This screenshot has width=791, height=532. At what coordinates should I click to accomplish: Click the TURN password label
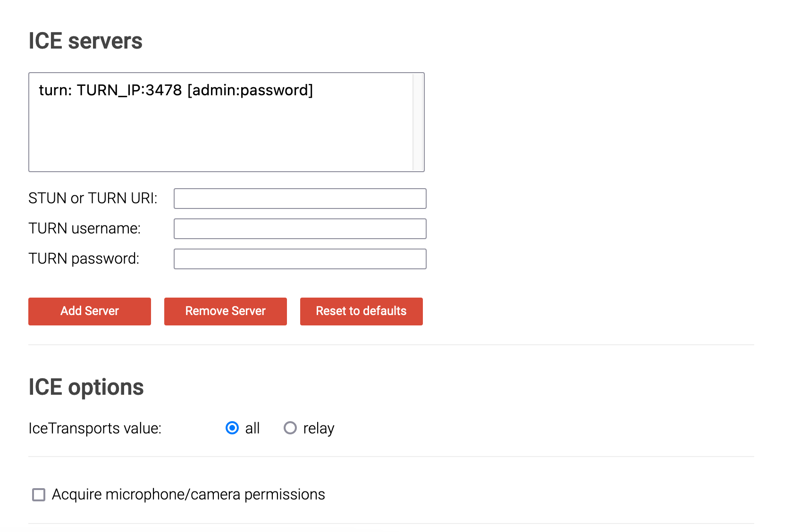(x=84, y=258)
